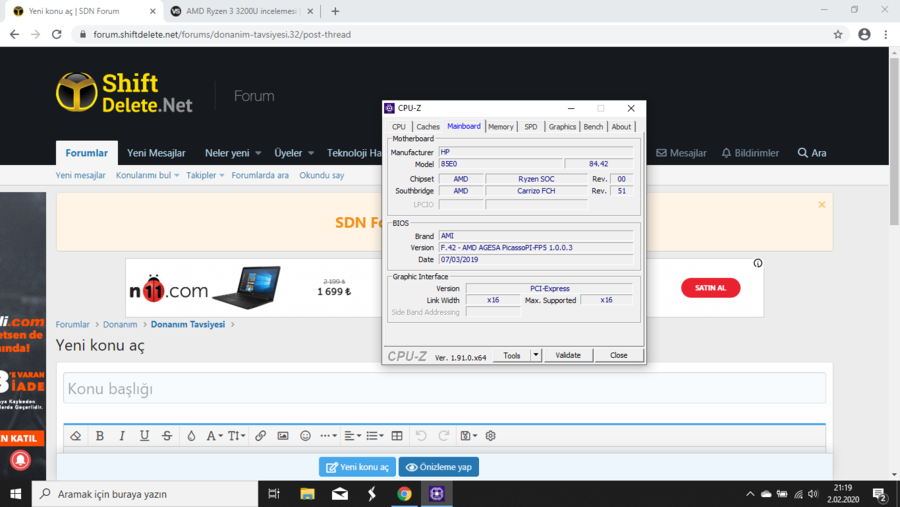Open the Forumlar navigation tab

pos(87,153)
